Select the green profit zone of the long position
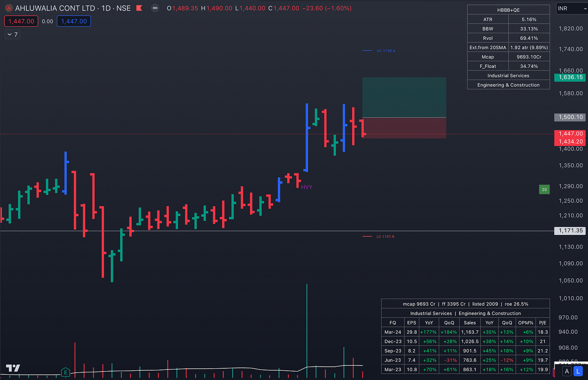 click(x=404, y=97)
